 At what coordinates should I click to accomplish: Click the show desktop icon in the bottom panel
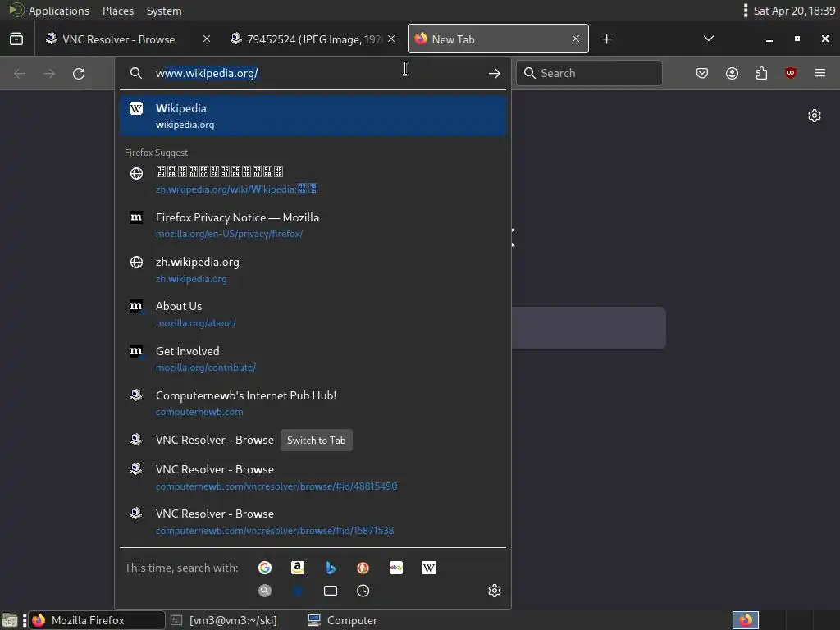(x=10, y=620)
